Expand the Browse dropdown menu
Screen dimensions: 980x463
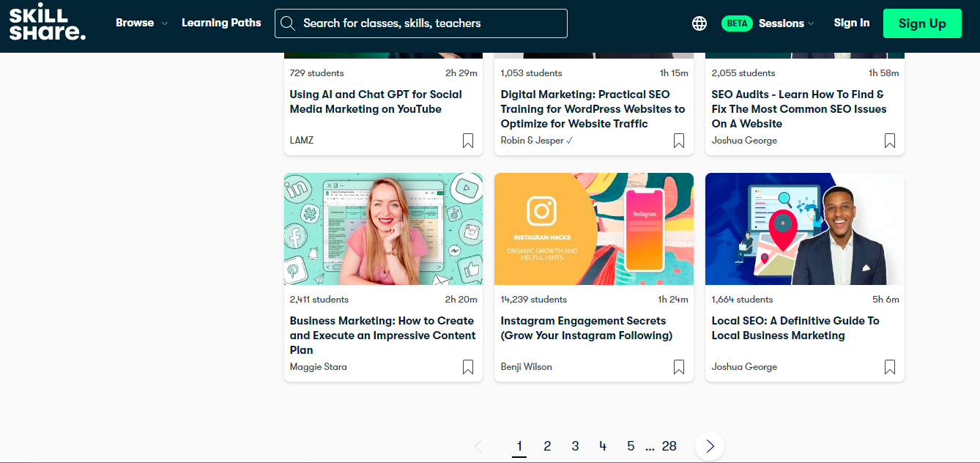coord(141,23)
